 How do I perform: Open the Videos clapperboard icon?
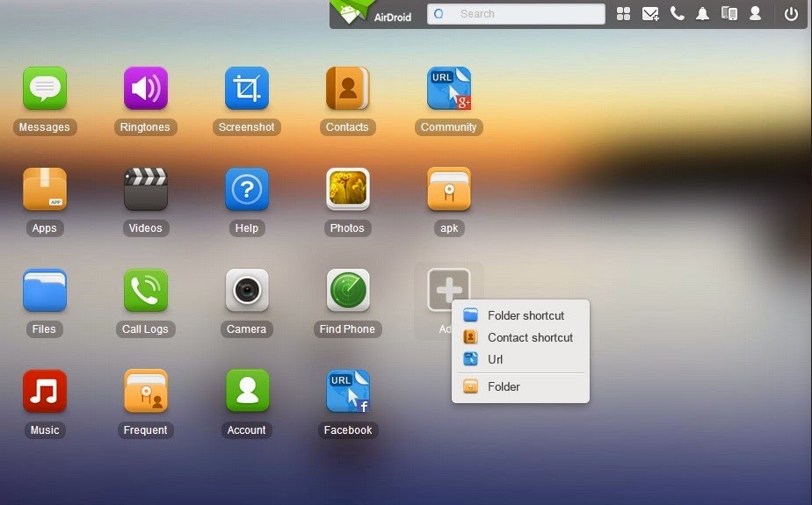click(146, 189)
